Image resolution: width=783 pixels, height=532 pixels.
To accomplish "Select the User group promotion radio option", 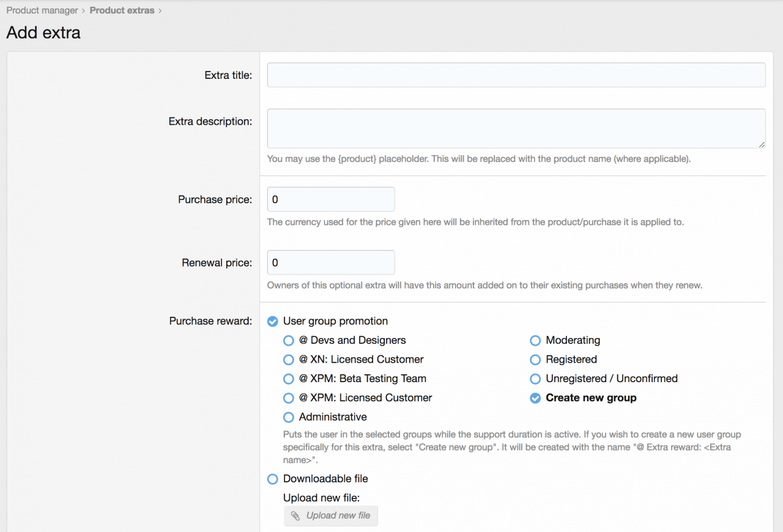I will 273,322.
